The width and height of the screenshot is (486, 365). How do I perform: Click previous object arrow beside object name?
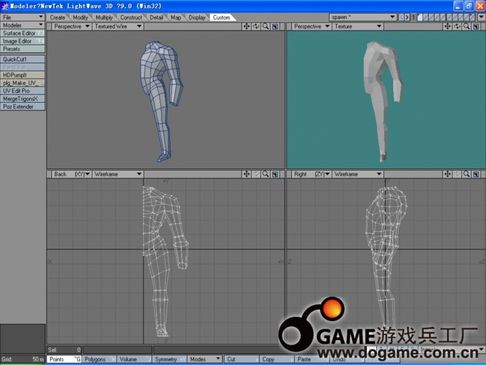tap(401, 17)
